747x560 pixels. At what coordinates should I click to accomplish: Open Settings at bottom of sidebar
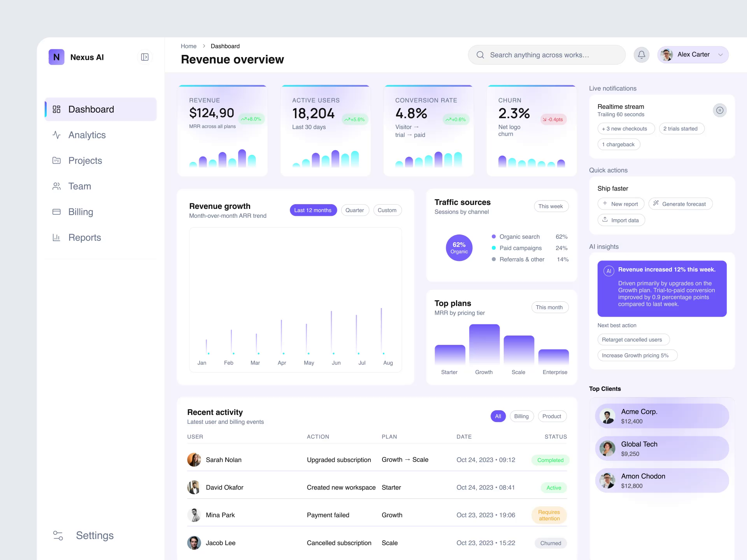coord(94,535)
